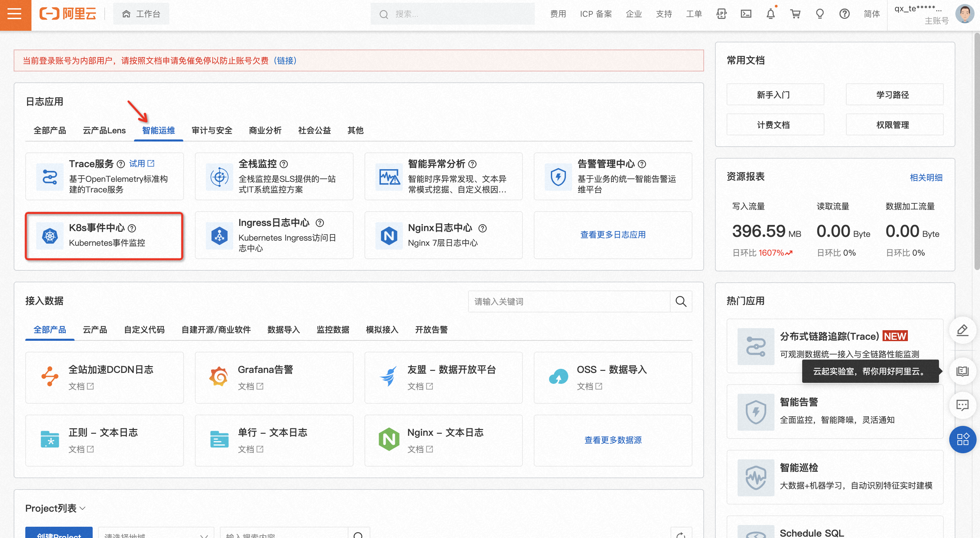The image size is (980, 538).
Task: Switch to the 审计与安全 tab
Action: (212, 131)
